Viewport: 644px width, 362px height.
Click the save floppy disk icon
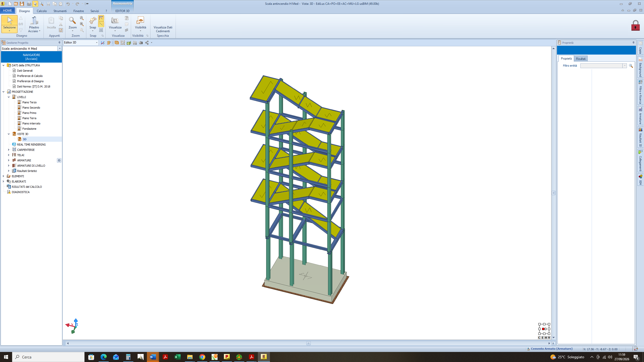pyautogui.click(x=22, y=4)
